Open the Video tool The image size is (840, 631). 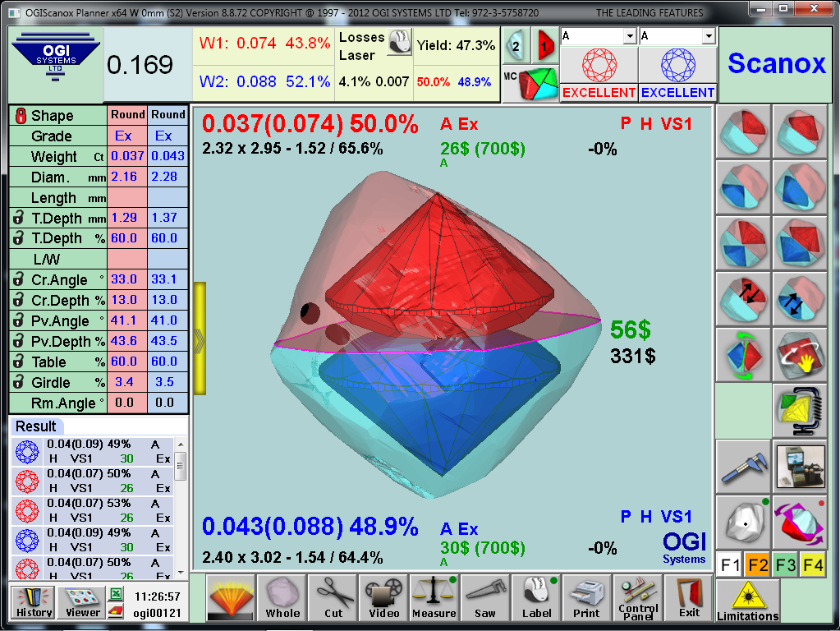pyautogui.click(x=383, y=598)
